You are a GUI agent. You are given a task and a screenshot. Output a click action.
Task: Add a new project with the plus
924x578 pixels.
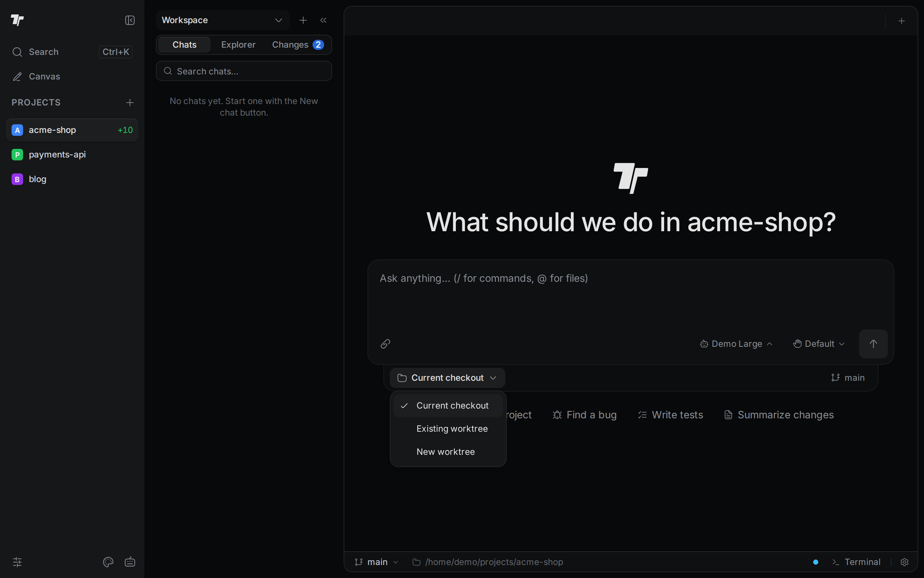point(130,103)
